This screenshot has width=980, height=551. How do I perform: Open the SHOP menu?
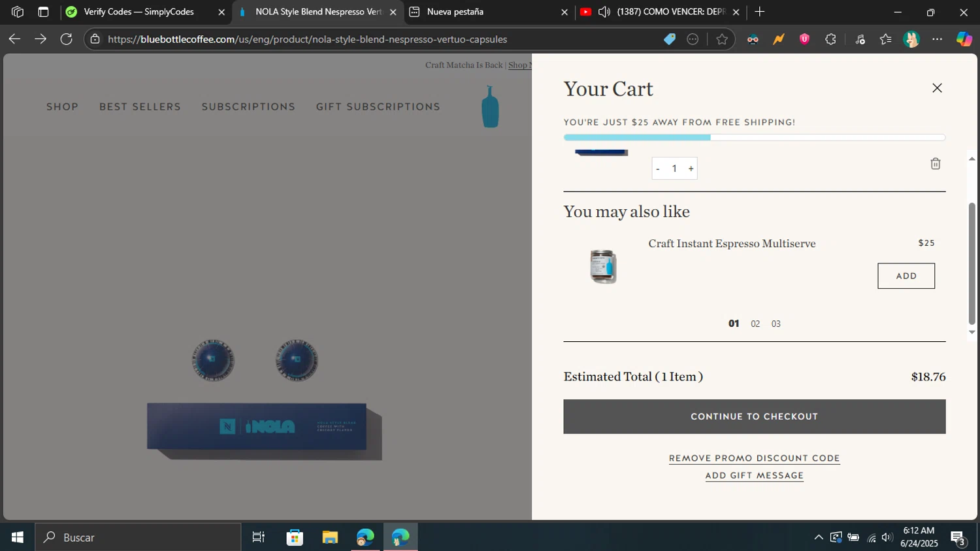(62, 107)
